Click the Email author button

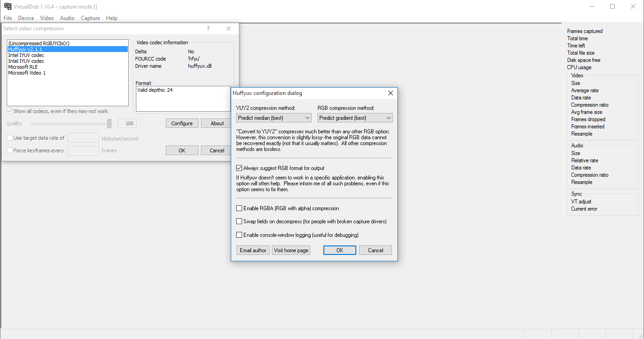coord(253,250)
